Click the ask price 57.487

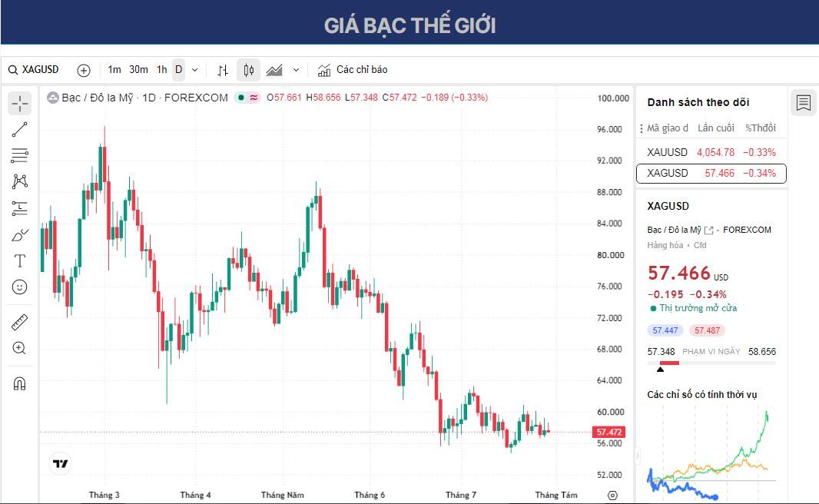[708, 330]
